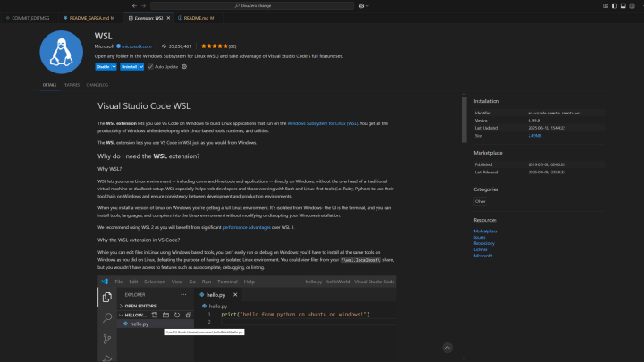Close the Extension: WSL tab

[168, 18]
